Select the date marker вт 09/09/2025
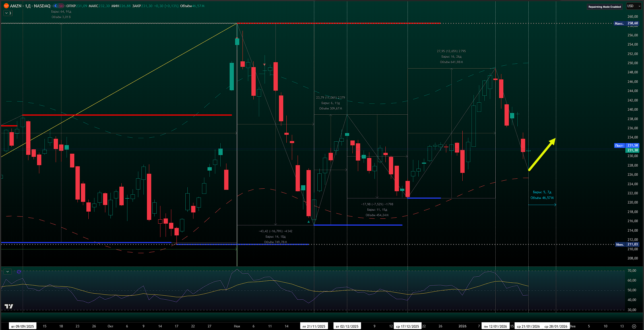This screenshot has width=644, height=330. (22, 326)
